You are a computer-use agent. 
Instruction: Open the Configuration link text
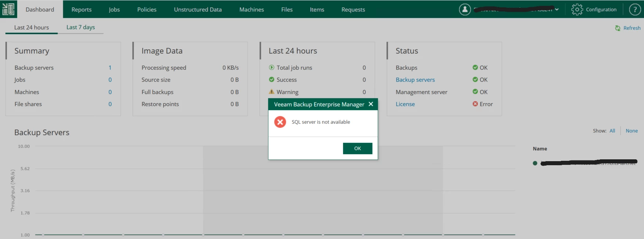(x=601, y=10)
